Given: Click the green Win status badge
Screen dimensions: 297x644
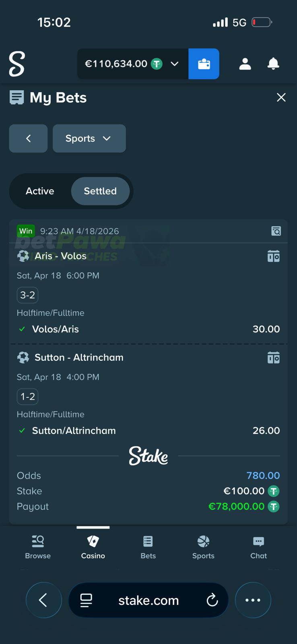Looking at the screenshot, I should [x=26, y=231].
